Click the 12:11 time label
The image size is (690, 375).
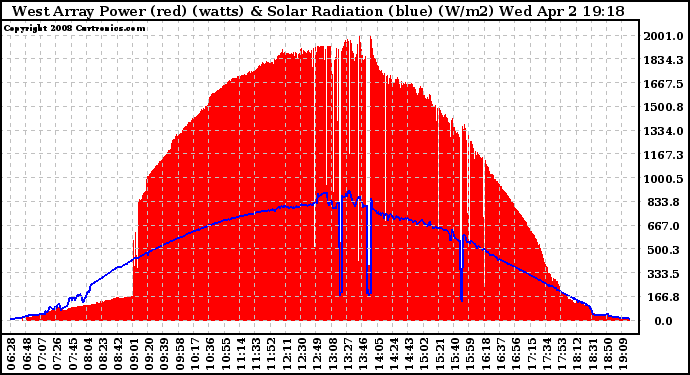coord(286,354)
